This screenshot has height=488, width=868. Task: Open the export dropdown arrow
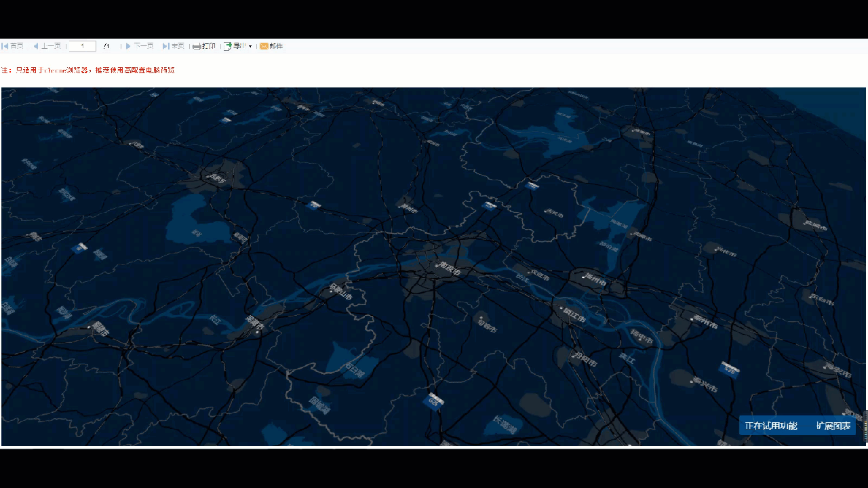coord(250,46)
